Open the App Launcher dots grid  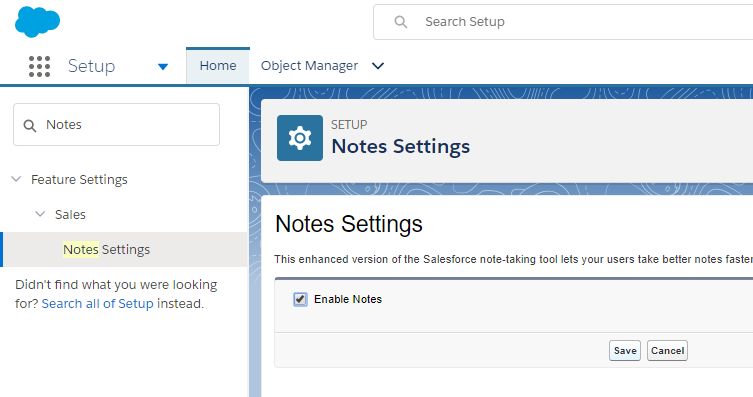[39, 66]
